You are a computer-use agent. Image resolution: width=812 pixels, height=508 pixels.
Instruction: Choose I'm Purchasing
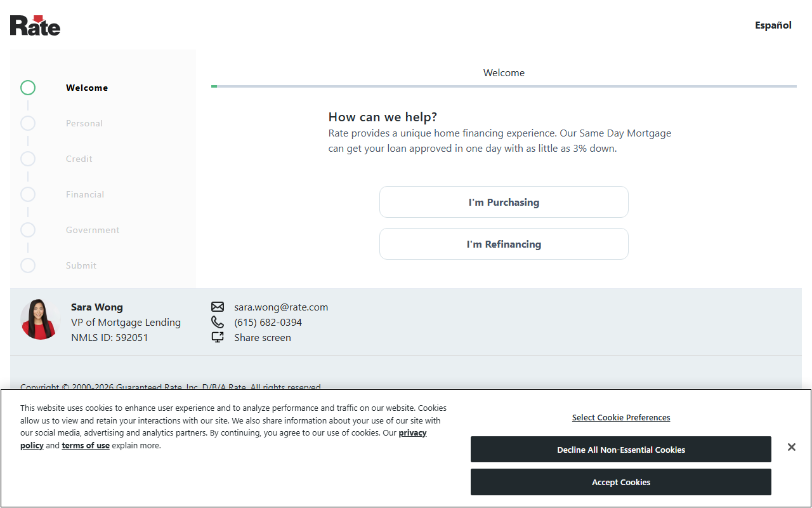504,202
